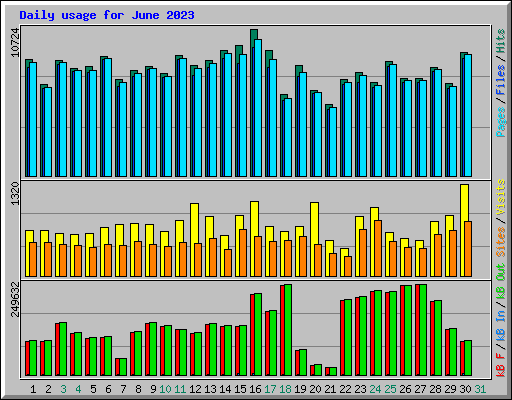Viewport: 512px width, 400px height.
Task: Click the day 2 pages bar in top chart
Action: [48, 132]
